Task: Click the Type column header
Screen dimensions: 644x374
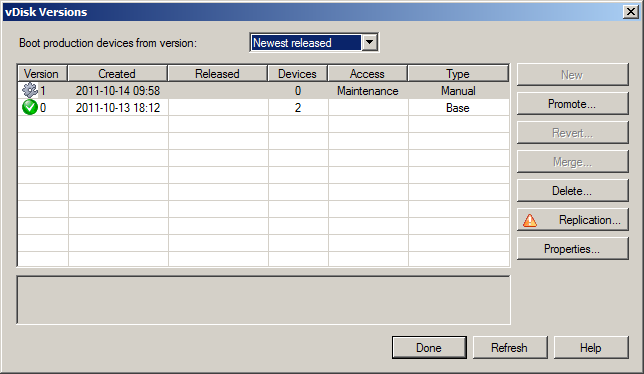Action: click(x=458, y=74)
